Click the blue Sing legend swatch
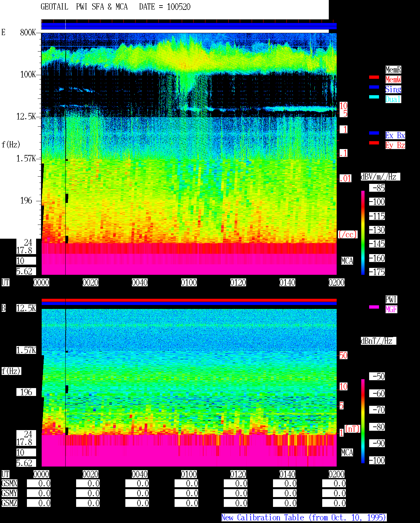This screenshot has height=523, width=420. tap(374, 87)
